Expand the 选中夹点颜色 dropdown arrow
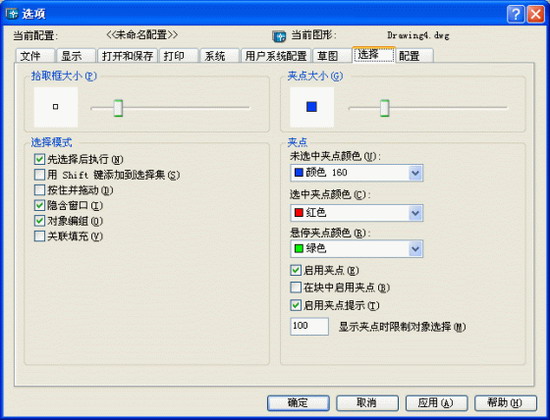This screenshot has height=420, width=550. coord(415,213)
